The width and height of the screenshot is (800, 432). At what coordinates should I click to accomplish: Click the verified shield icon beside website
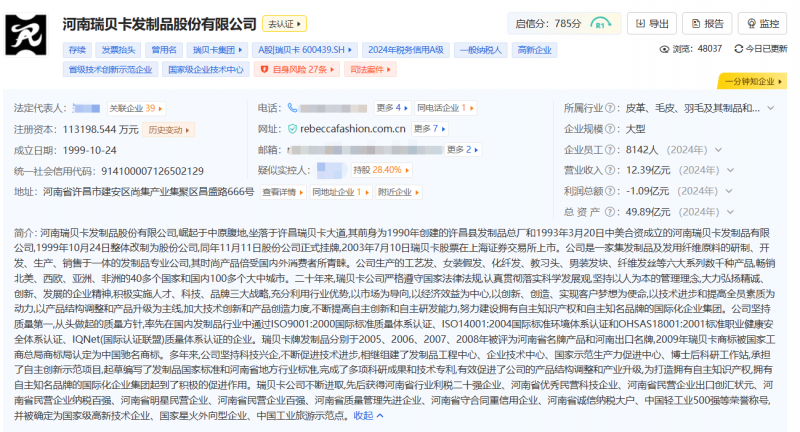pos(292,129)
